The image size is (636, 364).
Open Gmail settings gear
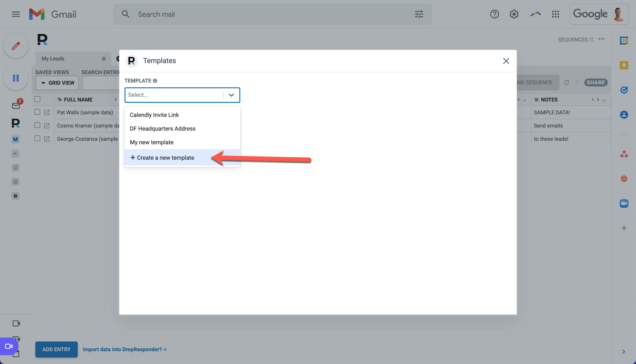tap(514, 14)
